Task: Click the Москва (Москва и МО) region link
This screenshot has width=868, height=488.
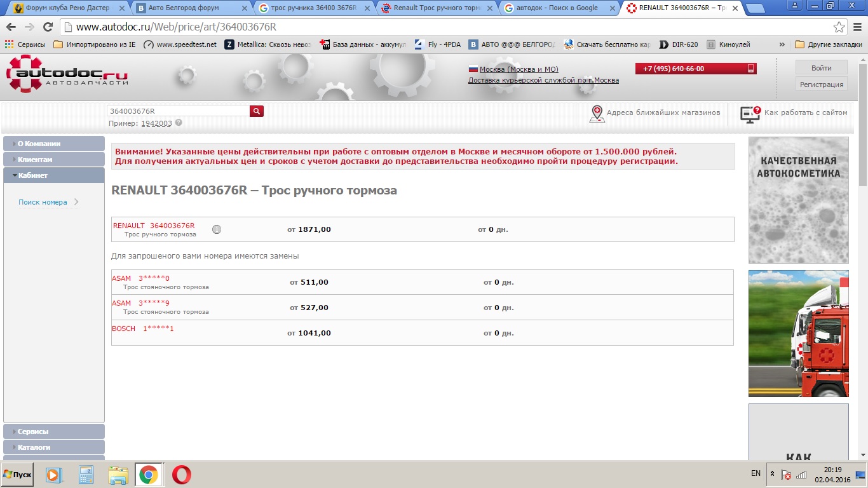Action: point(519,69)
